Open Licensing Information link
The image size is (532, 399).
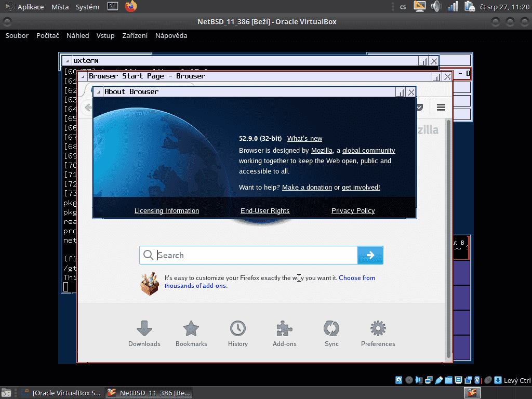(167, 211)
